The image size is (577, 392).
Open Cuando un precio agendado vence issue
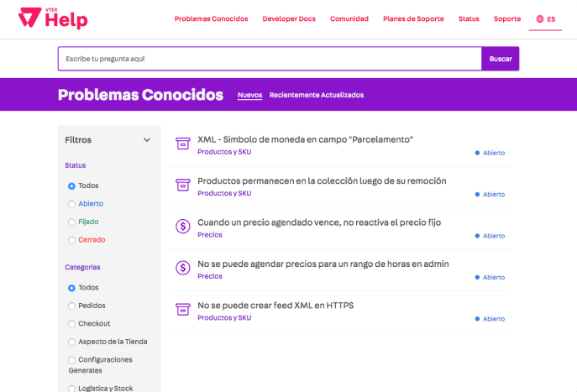319,222
